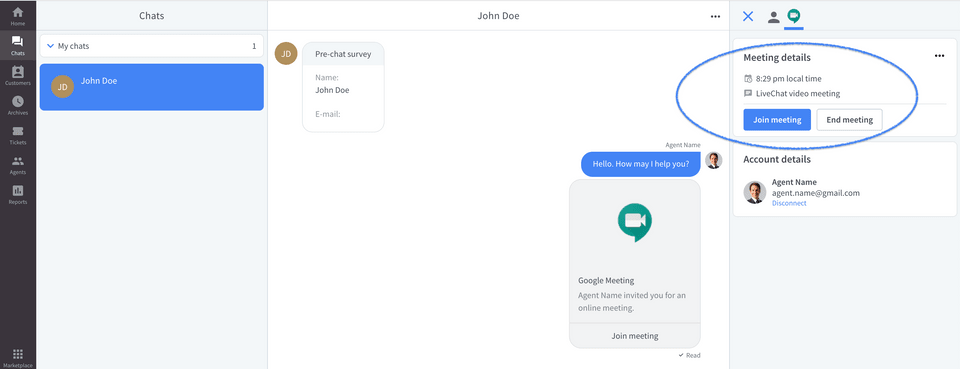This screenshot has height=369, width=960.
Task: Open Meeting details more options
Action: click(x=939, y=56)
